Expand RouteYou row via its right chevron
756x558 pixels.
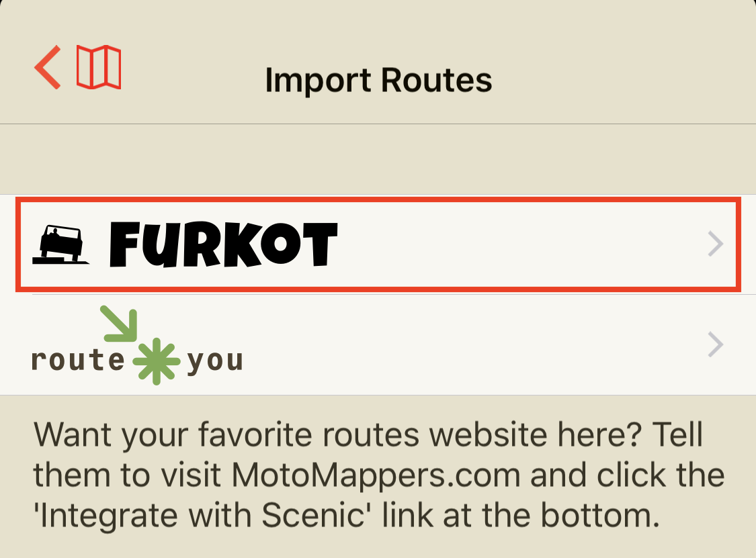(x=716, y=344)
